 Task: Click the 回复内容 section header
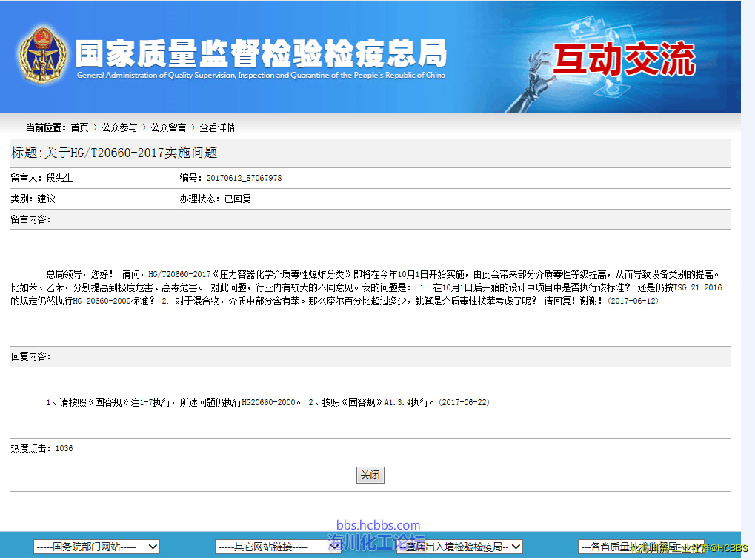30,356
